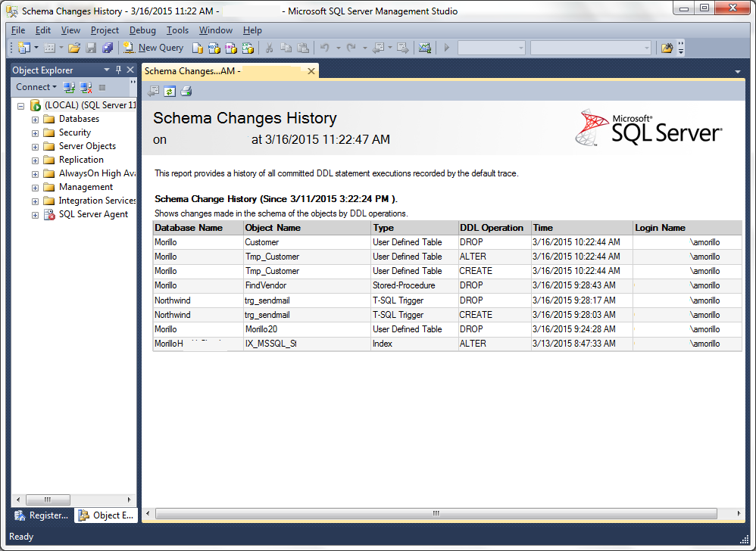
Task: Switch to the Object Explorer bottom tab
Action: 107,515
